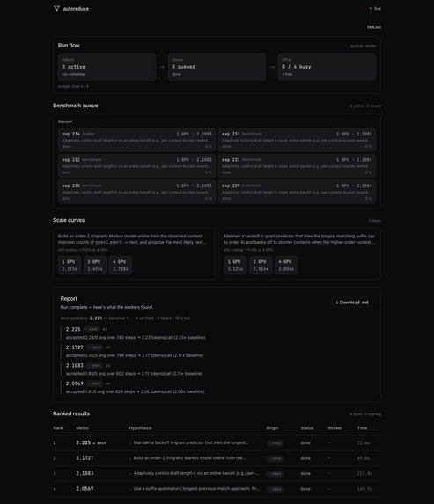Select exp 234 finalize queue card
This screenshot has width=434, height=504.
coord(136,140)
